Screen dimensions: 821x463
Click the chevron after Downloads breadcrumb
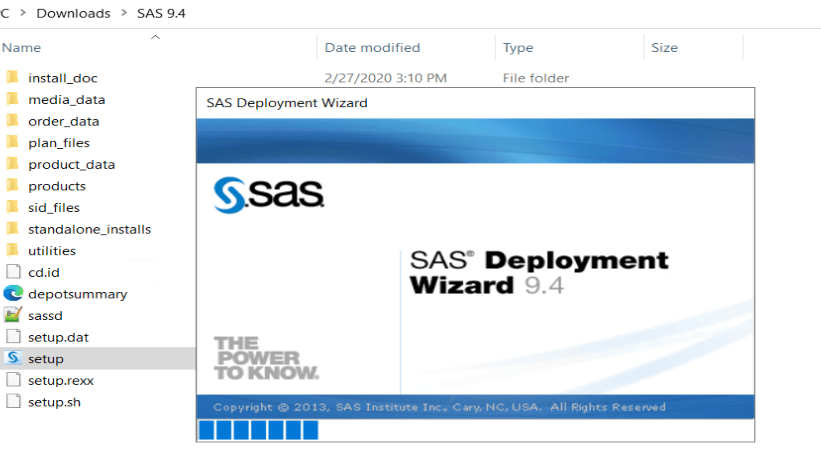tap(124, 13)
